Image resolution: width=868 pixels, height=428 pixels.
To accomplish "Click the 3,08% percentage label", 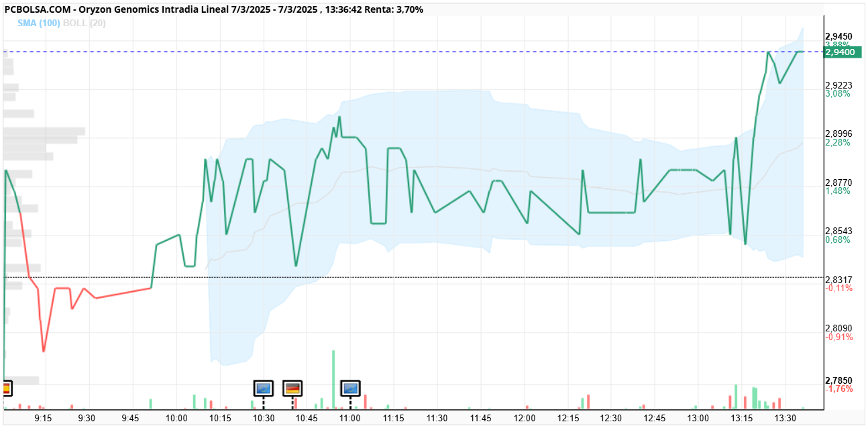I will 838,94.
